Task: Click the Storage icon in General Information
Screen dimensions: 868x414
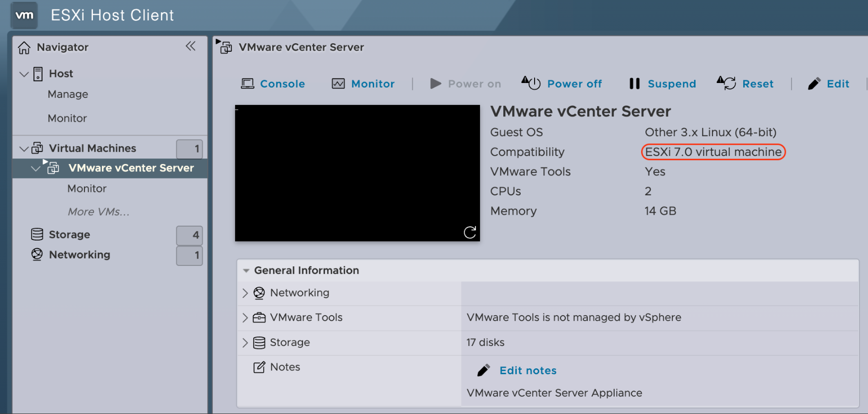Action: [x=259, y=342]
